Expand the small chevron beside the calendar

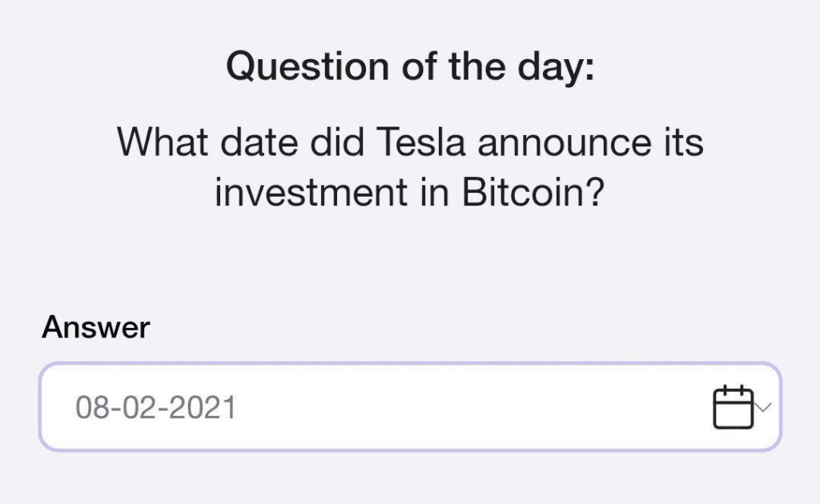point(764,407)
